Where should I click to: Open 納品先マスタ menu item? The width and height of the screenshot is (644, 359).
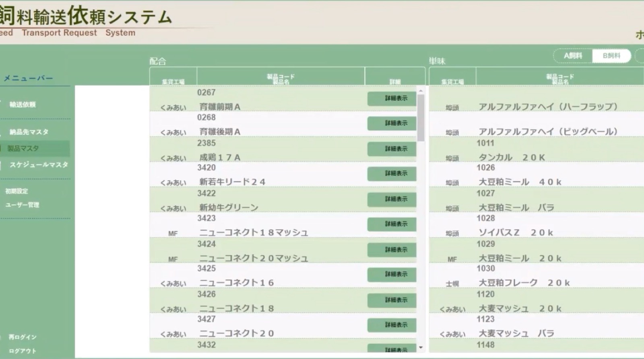click(x=29, y=132)
